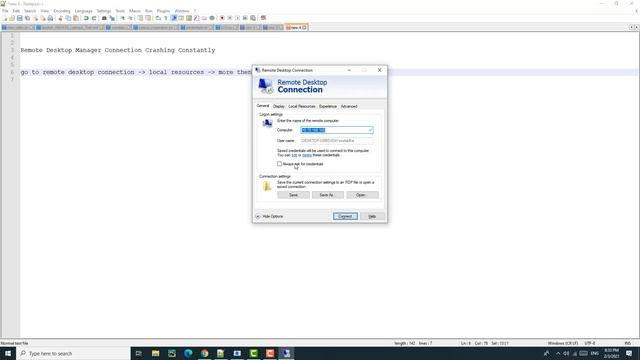Open Task View on the taskbar
The width and height of the screenshot is (640, 360).
[x=138, y=353]
